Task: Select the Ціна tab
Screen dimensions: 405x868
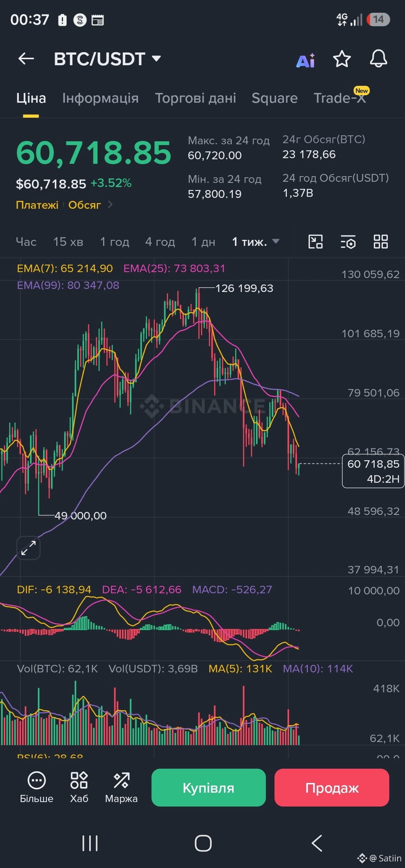Action: (x=31, y=98)
